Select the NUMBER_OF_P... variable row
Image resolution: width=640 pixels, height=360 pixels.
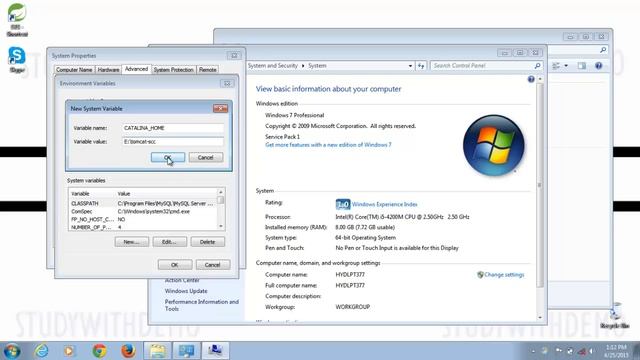coord(143,227)
